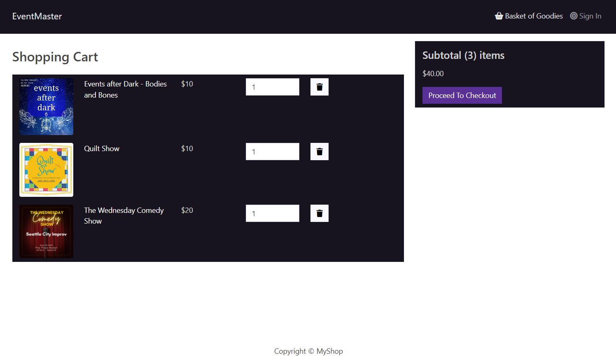Click the EventMaster logo text
The width and height of the screenshot is (616, 364).
tap(37, 16)
